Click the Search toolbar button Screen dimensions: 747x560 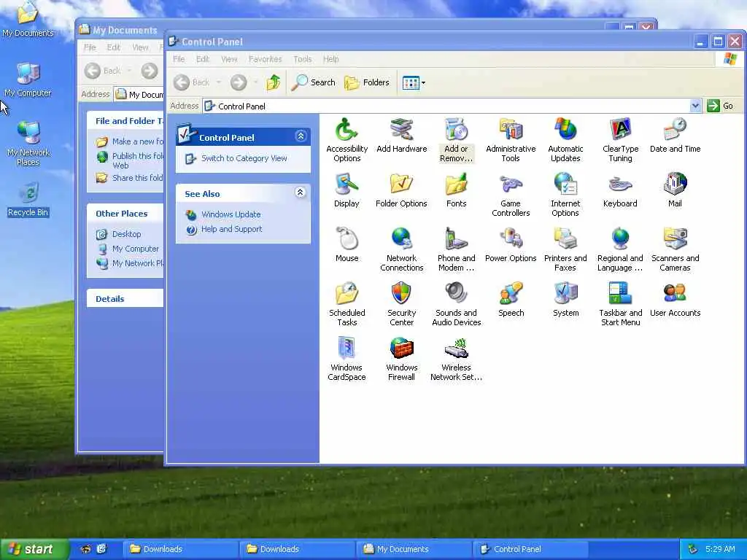(x=314, y=82)
